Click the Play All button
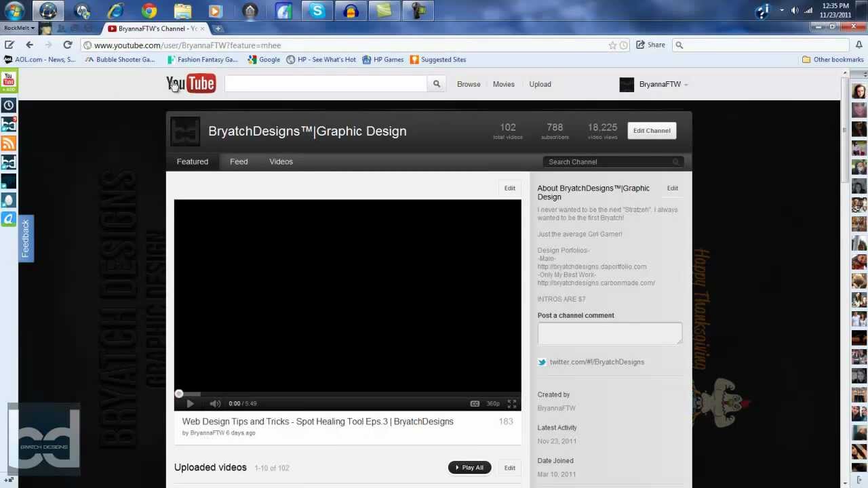The image size is (868, 488). tap(469, 468)
